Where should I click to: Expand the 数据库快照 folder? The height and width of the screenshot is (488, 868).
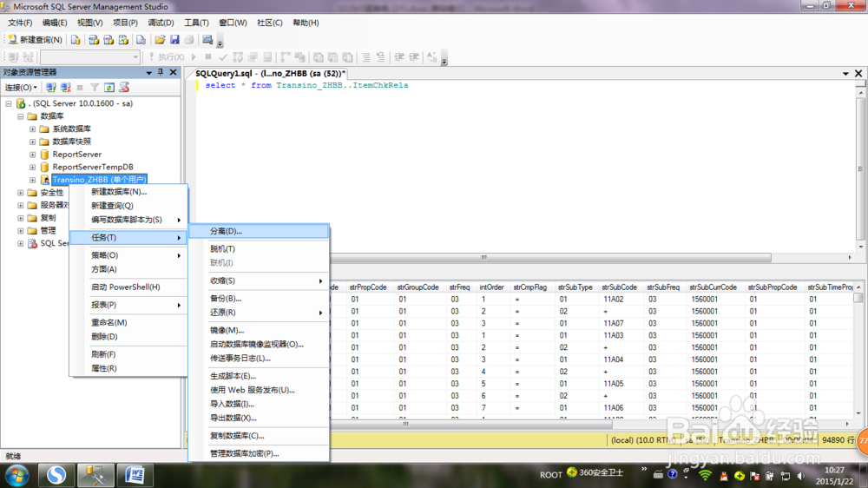click(x=33, y=142)
